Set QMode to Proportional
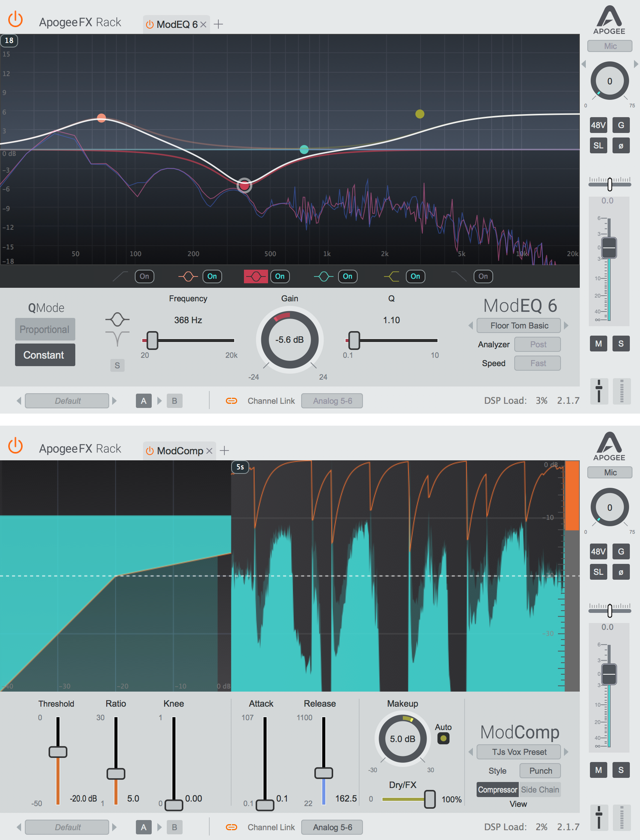 45,329
